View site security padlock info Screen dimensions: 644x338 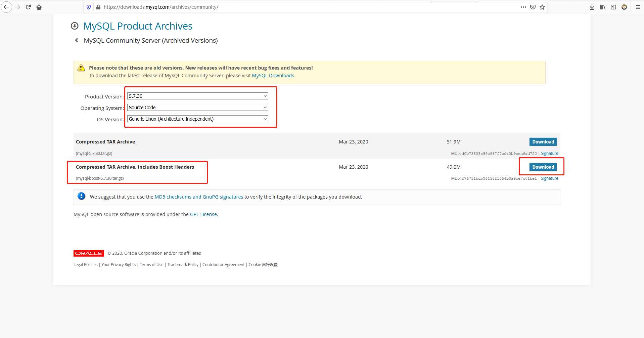pos(98,7)
